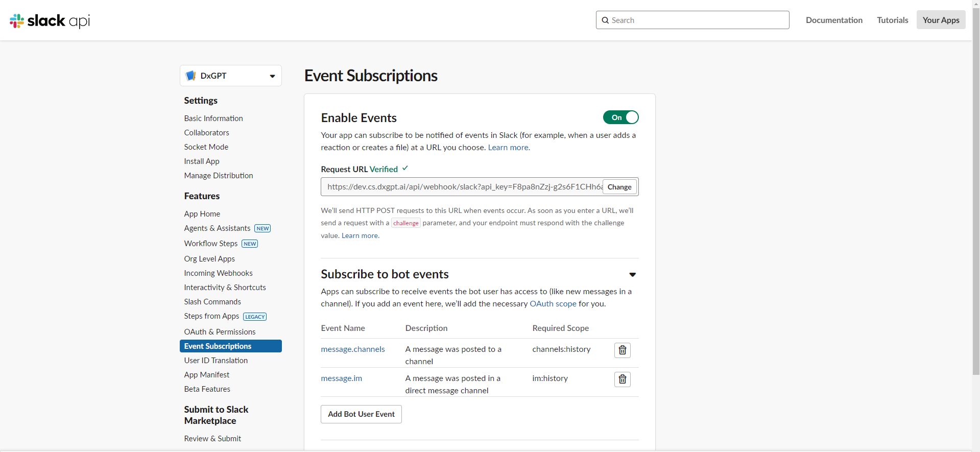The width and height of the screenshot is (980, 452).
Task: Go to Your Apps
Action: pyautogui.click(x=941, y=20)
